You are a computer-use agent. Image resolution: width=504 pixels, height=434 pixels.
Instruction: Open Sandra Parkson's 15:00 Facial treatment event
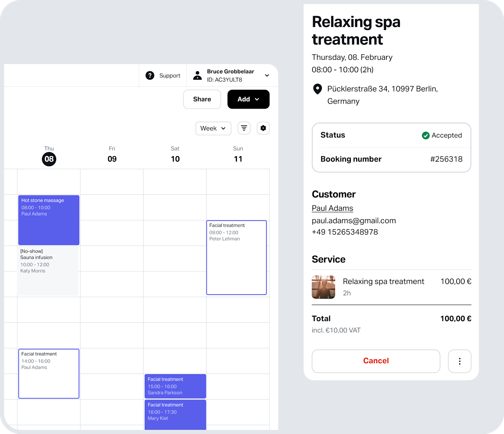coord(175,386)
